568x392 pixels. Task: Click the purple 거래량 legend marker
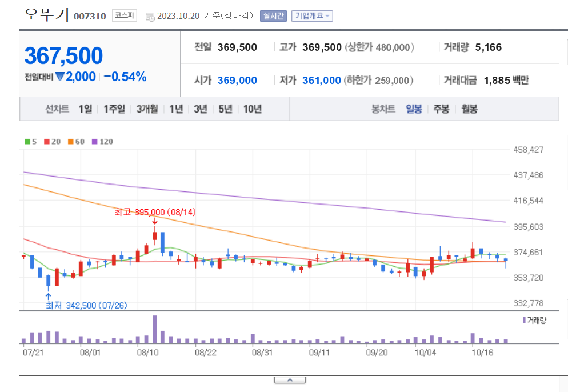(x=524, y=320)
